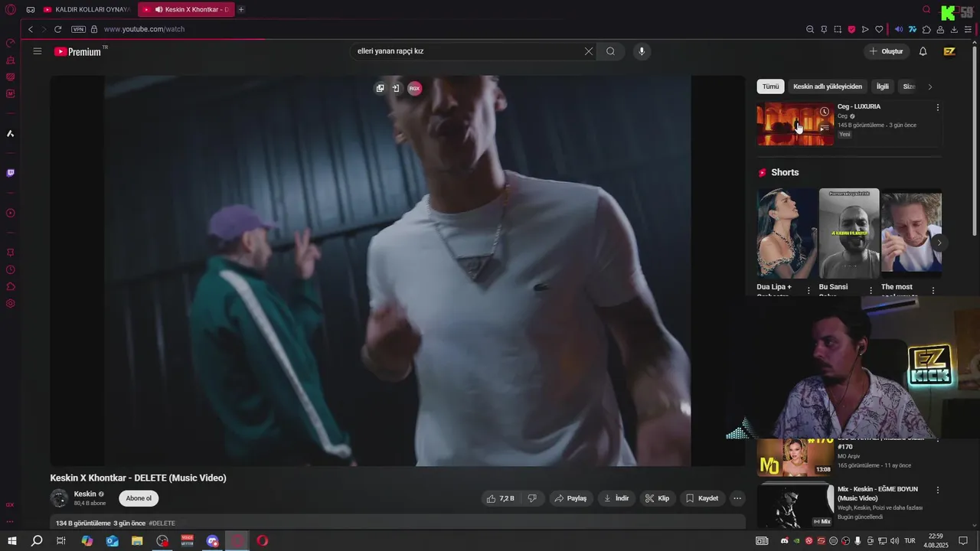This screenshot has height=551, width=980.
Task: Open Twitch in the Opera sidebar
Action: 10,173
